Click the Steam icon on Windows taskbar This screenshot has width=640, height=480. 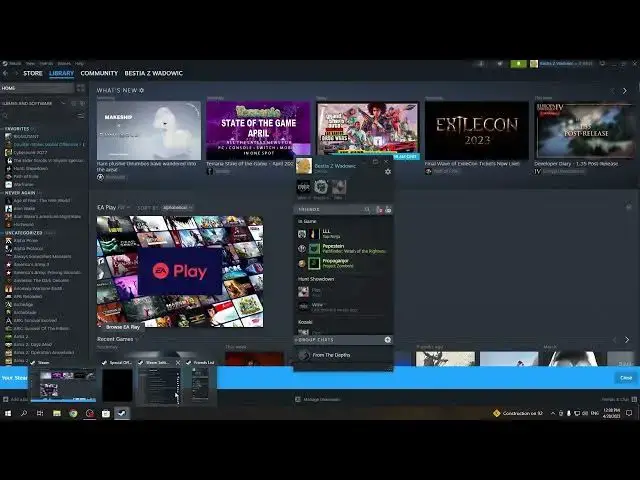pos(122,413)
